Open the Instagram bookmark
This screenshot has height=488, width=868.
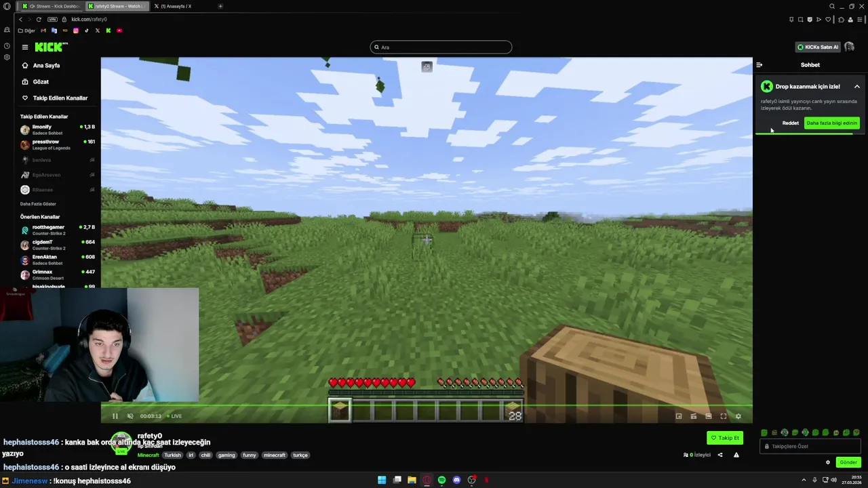pyautogui.click(x=75, y=30)
